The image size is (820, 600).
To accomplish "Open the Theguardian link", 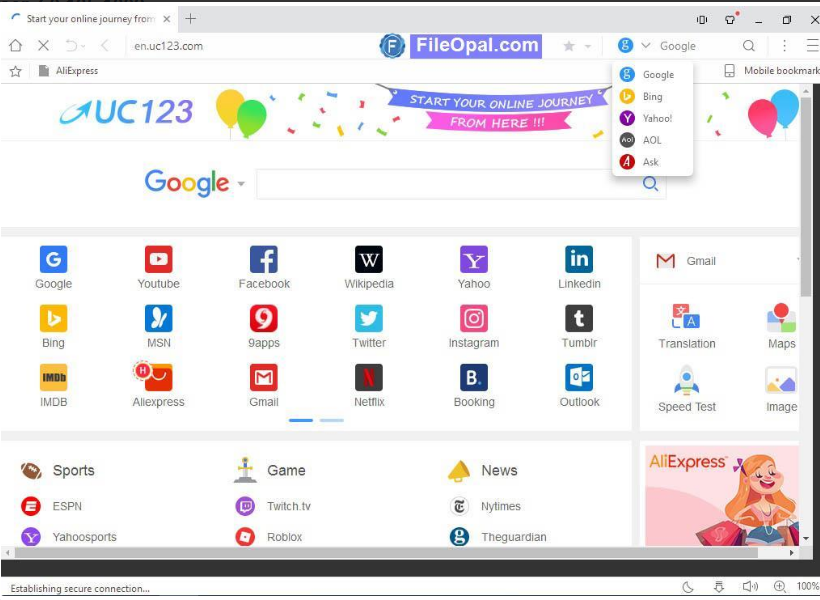I will click(x=498, y=537).
